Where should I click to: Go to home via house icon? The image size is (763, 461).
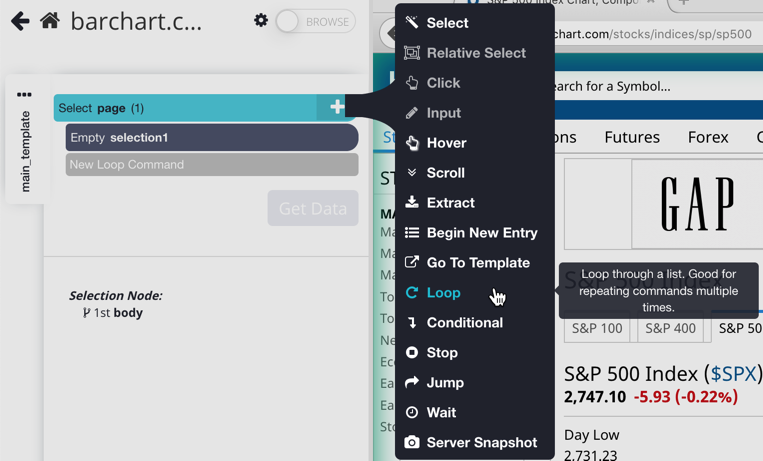point(50,21)
